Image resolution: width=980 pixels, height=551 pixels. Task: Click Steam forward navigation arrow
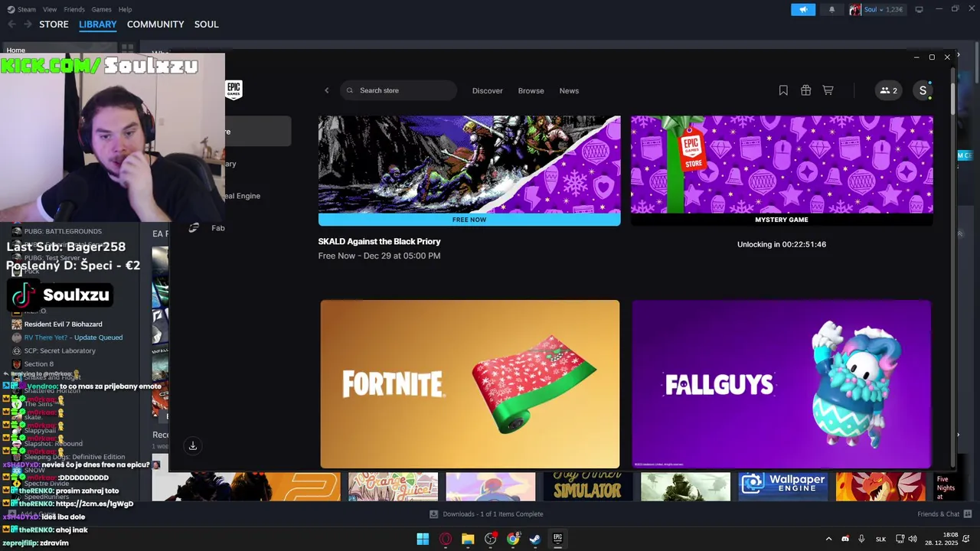28,24
